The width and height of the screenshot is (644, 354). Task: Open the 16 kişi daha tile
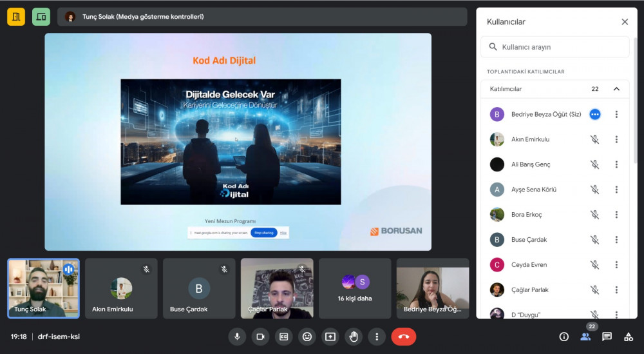pyautogui.click(x=355, y=288)
